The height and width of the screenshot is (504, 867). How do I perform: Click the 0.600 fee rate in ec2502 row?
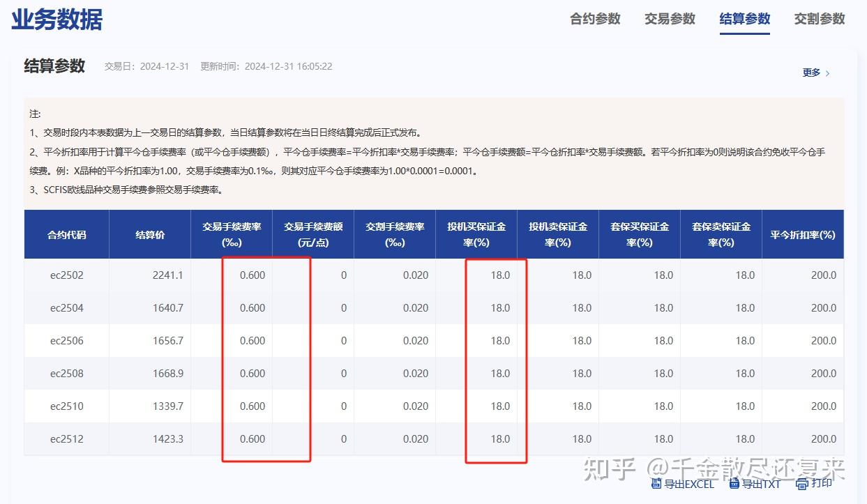[x=252, y=275]
